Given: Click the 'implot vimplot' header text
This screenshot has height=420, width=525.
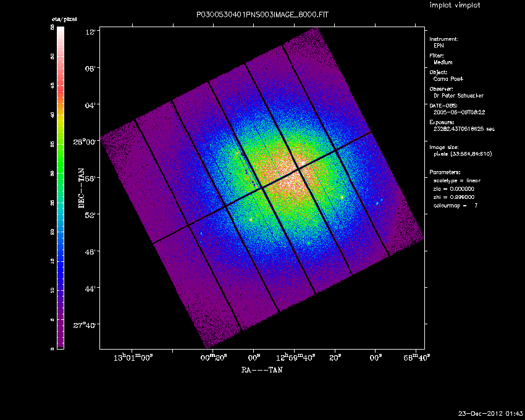Looking at the screenshot, I should click(x=455, y=6).
